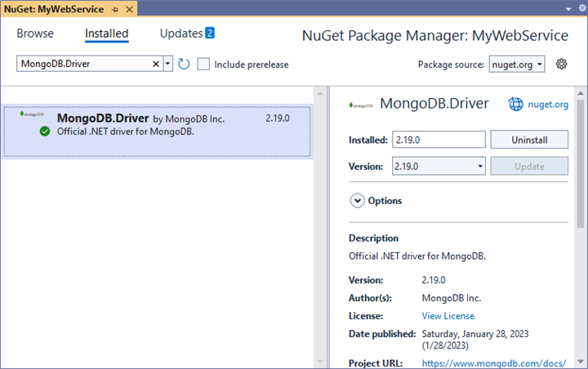
Task: Click the Update button
Action: point(529,166)
